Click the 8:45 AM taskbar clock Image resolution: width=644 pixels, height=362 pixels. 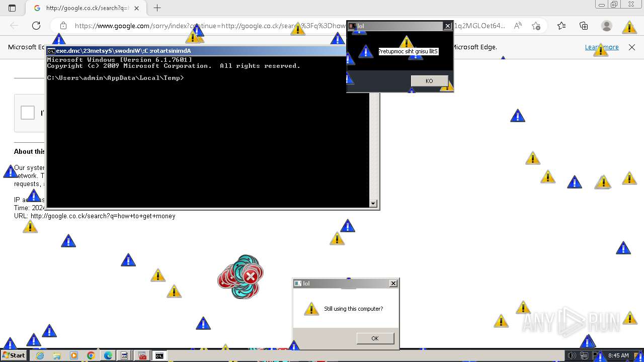[x=618, y=355]
